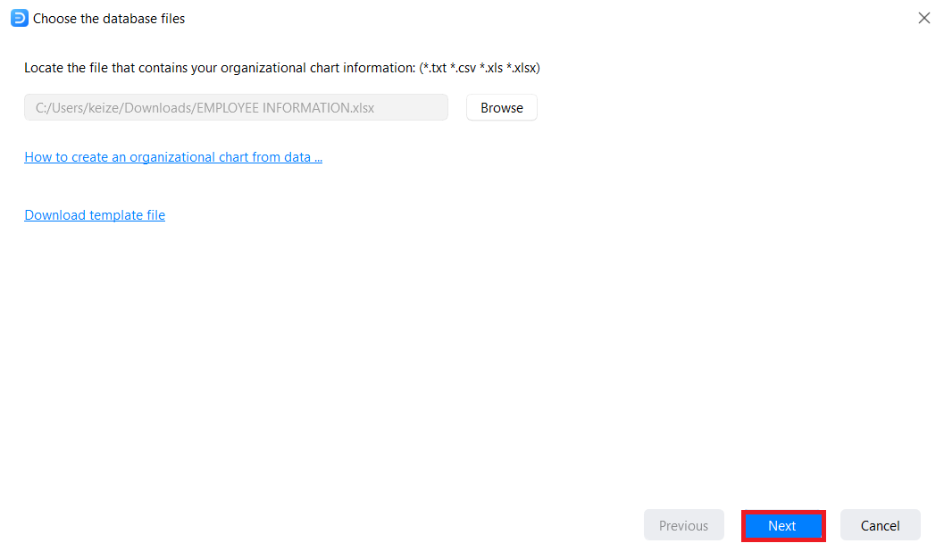Click the Download template file link
Viewport: 944px width, 560px height.
point(95,215)
